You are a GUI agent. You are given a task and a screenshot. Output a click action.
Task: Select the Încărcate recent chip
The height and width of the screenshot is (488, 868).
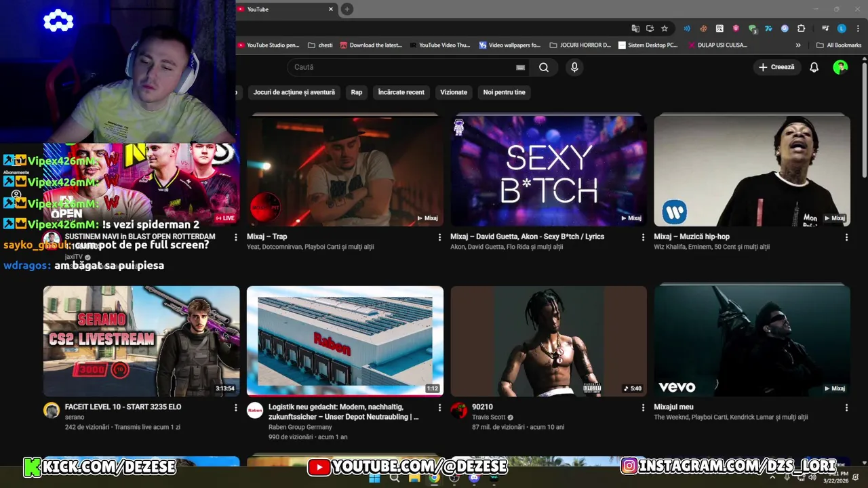coord(401,92)
